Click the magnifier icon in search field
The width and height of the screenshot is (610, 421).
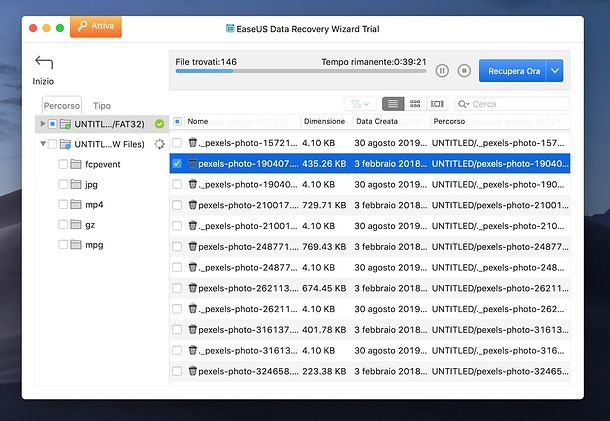[462, 104]
